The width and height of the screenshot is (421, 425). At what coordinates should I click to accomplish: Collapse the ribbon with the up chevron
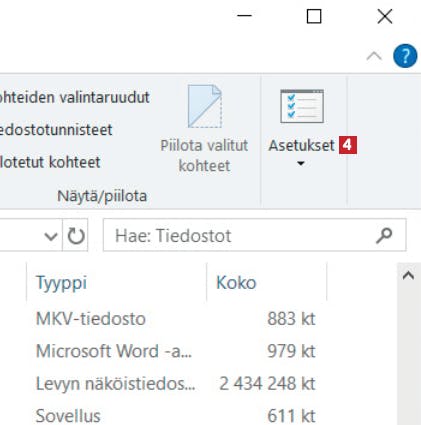click(x=374, y=56)
